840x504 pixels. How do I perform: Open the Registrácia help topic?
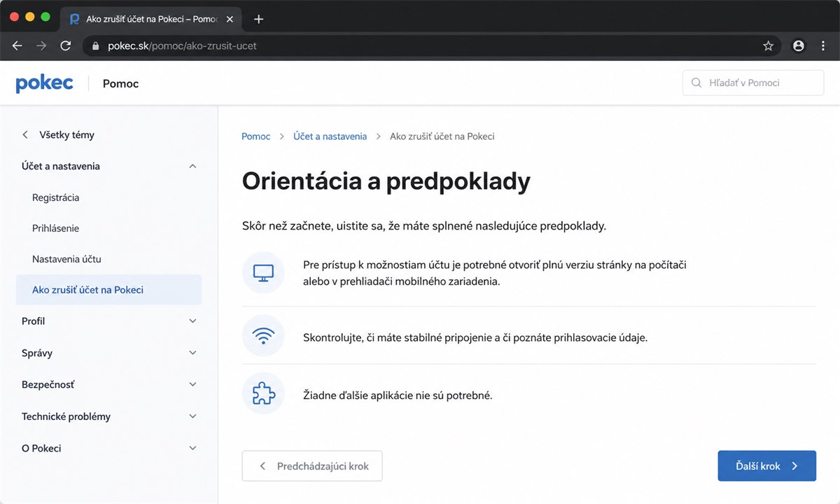(55, 197)
